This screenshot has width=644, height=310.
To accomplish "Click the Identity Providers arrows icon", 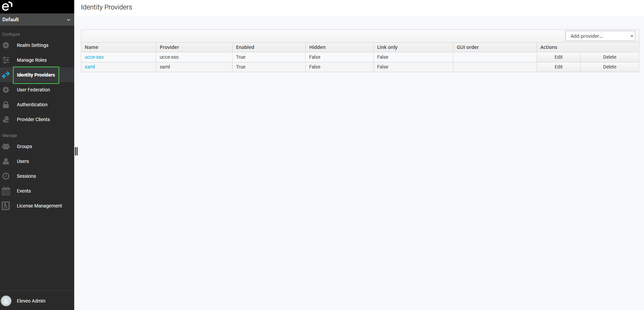I will click(6, 75).
